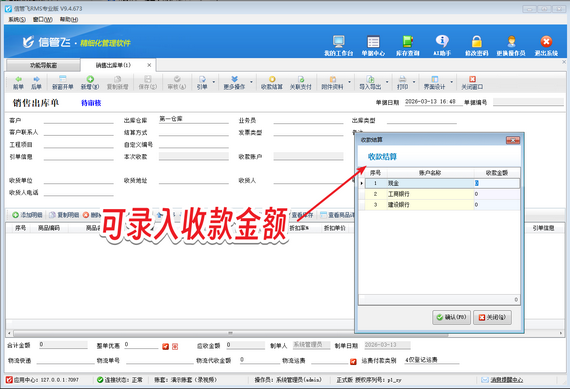Open the AI助手 assistant icon
Image resolution: width=570 pixels, height=389 pixels.
point(442,45)
